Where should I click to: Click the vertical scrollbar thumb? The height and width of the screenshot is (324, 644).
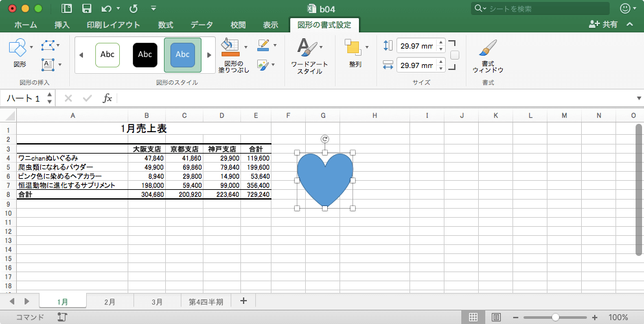pyautogui.click(x=639, y=189)
